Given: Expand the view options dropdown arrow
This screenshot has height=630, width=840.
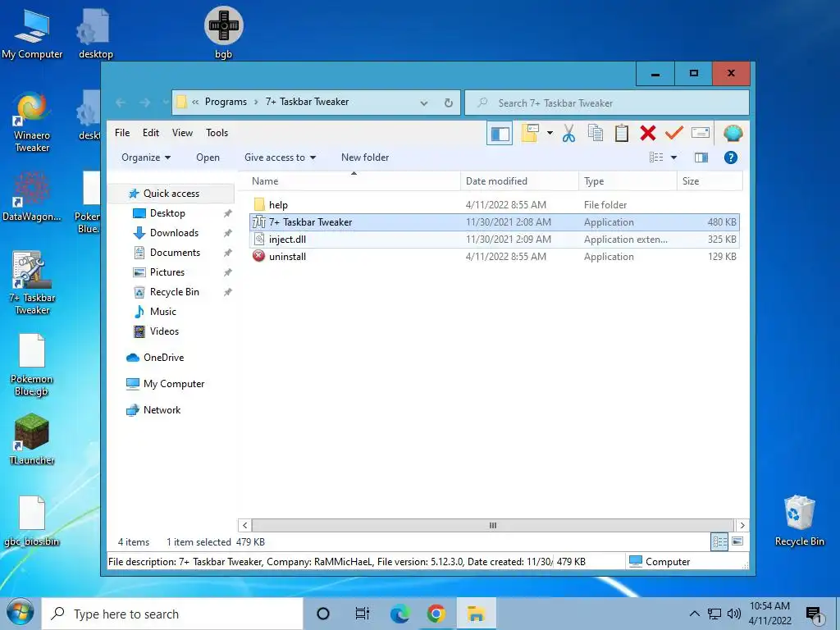Looking at the screenshot, I should pos(674,157).
